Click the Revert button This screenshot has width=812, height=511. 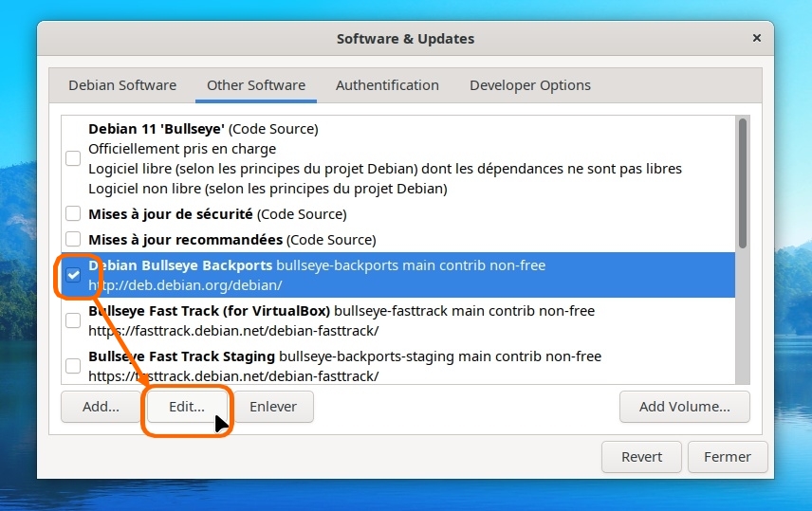click(x=641, y=457)
